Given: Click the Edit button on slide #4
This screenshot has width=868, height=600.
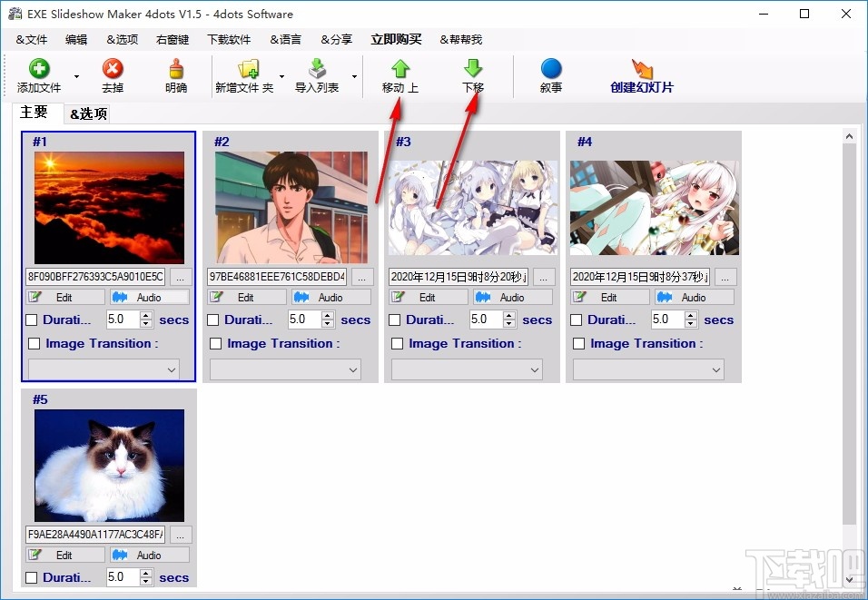Looking at the screenshot, I should pos(608,297).
